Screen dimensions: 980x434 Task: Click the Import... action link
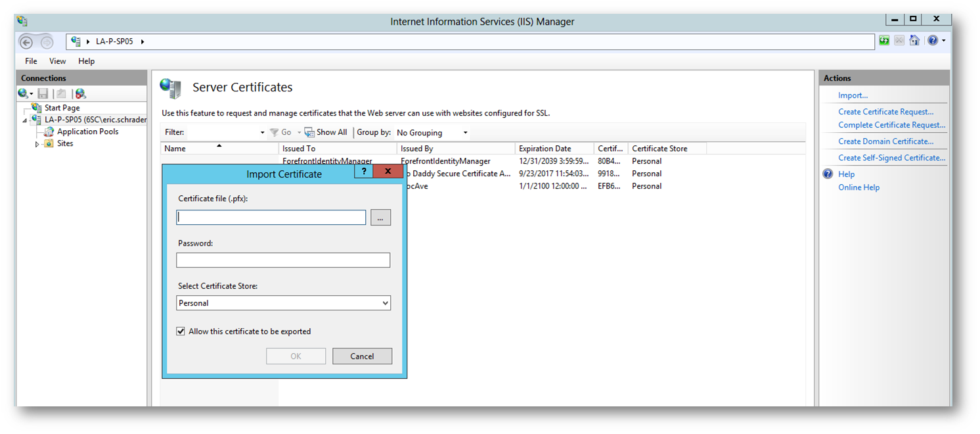853,95
